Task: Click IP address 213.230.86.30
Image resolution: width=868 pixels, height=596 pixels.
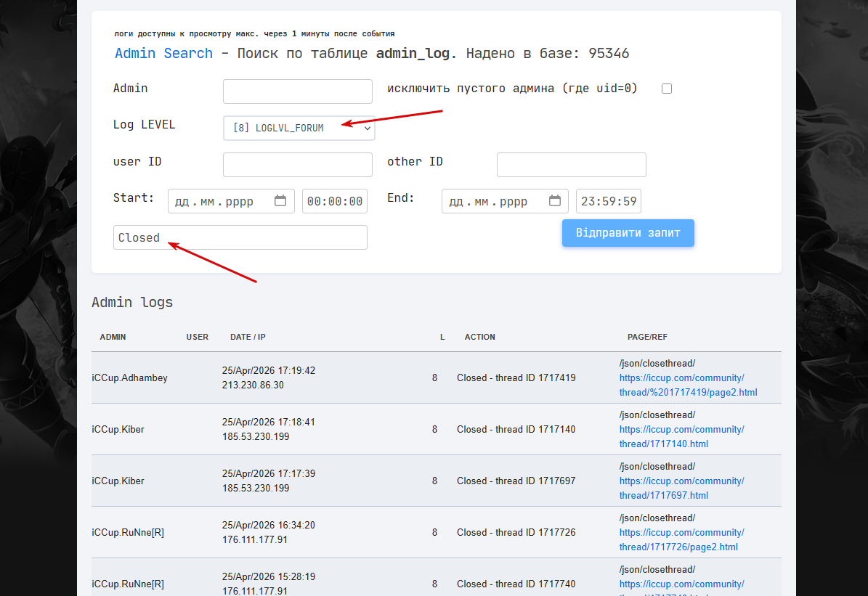Action: 253,385
